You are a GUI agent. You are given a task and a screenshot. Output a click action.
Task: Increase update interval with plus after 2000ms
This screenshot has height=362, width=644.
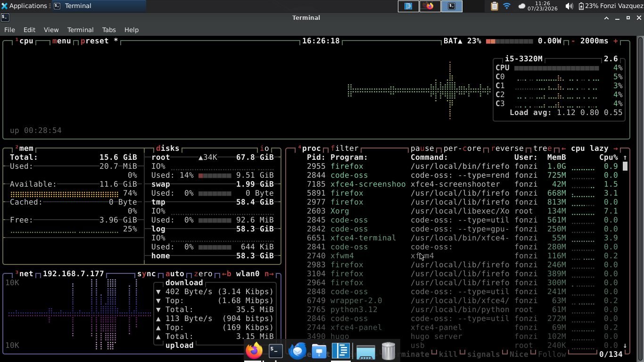coord(616,41)
